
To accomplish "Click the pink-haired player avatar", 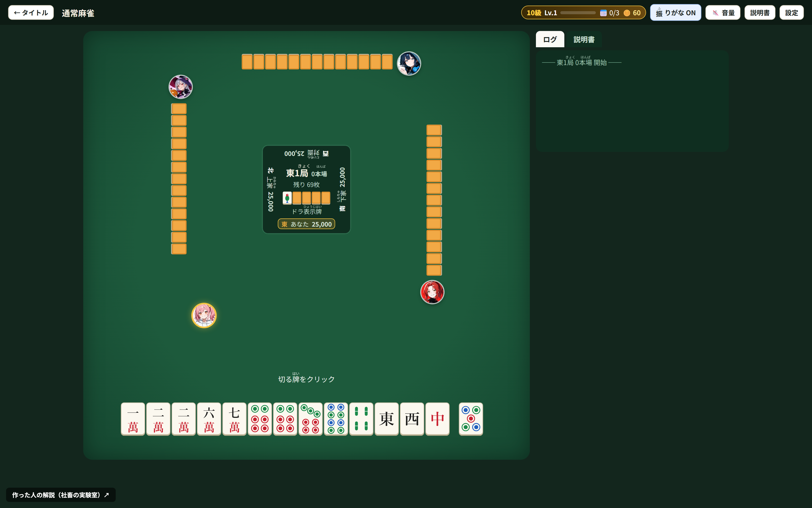I will pos(204,315).
